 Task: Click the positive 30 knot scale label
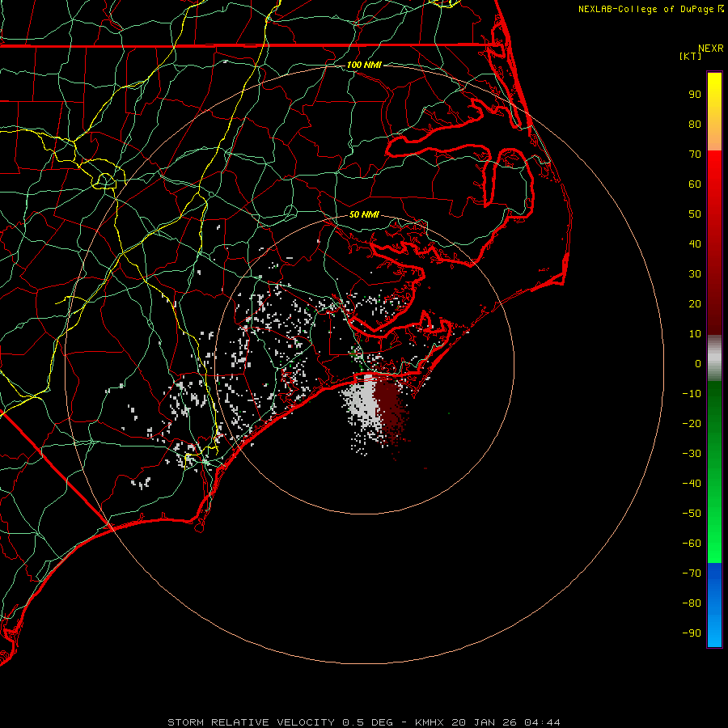695,274
